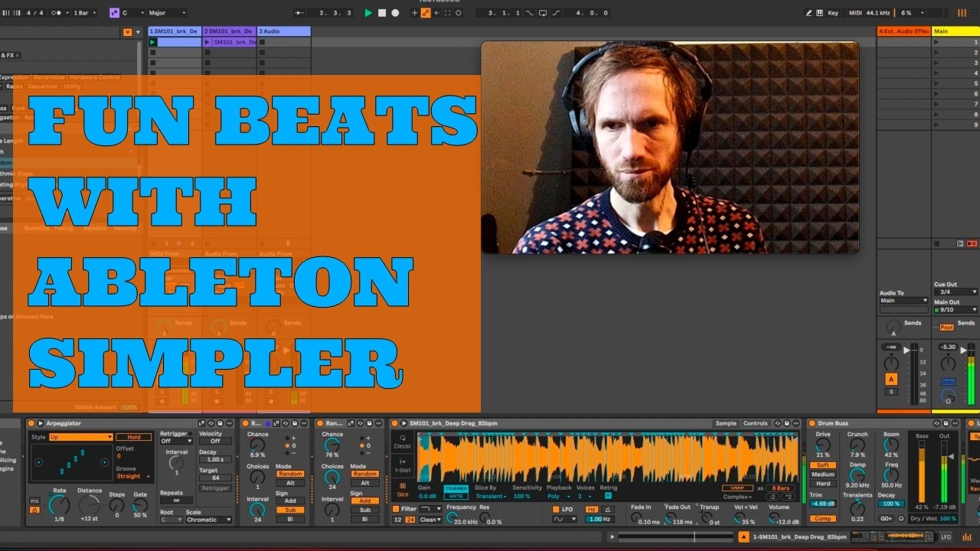Open the filter Clean circuit dropdown
980x551 pixels.
click(430, 520)
